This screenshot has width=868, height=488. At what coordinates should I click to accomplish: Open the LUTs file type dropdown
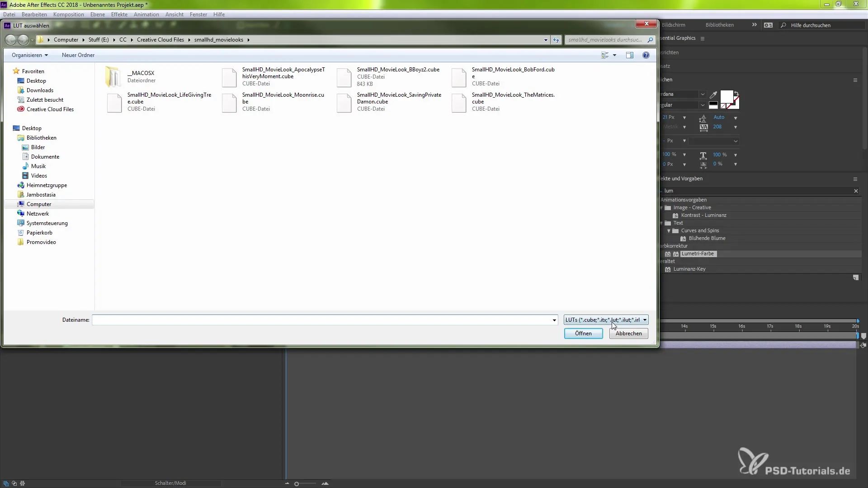(606, 320)
